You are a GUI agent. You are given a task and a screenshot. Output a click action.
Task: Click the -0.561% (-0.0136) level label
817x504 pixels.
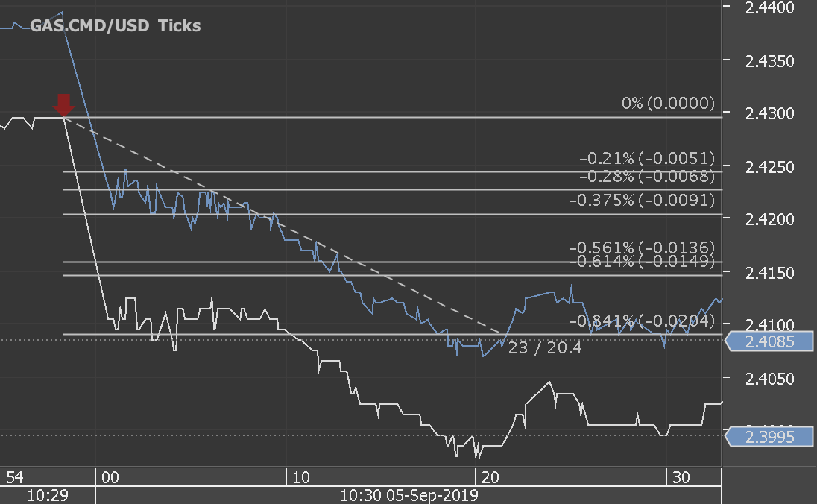click(642, 247)
